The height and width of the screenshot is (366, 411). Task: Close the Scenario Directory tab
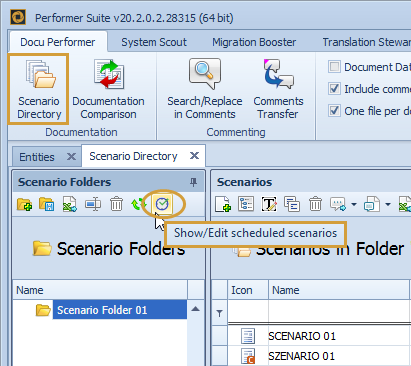pyautogui.click(x=194, y=155)
